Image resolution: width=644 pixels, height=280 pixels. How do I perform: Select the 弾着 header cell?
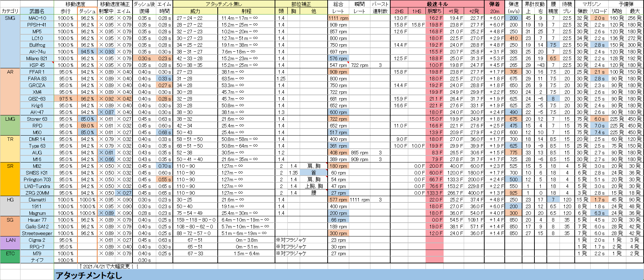pos(494,4)
